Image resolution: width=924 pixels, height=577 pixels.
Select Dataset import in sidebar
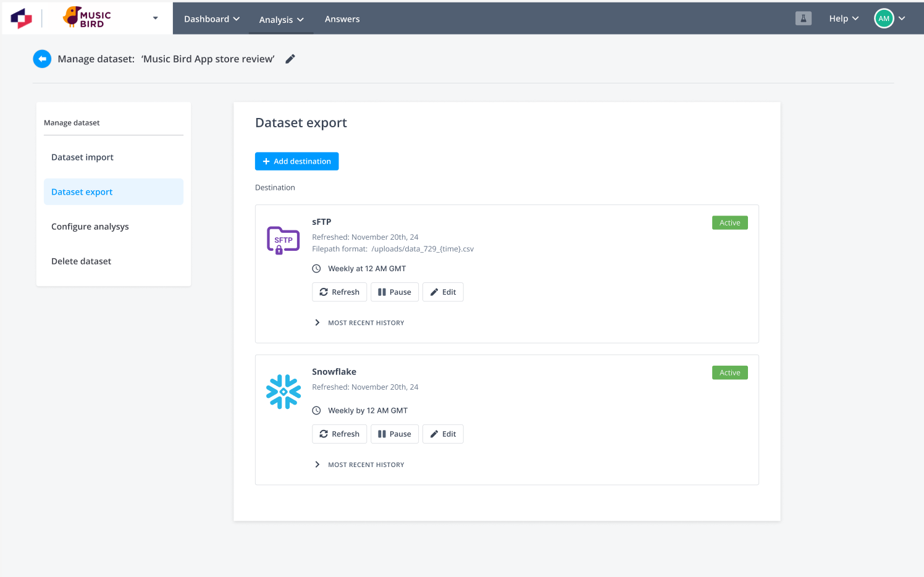pyautogui.click(x=114, y=158)
